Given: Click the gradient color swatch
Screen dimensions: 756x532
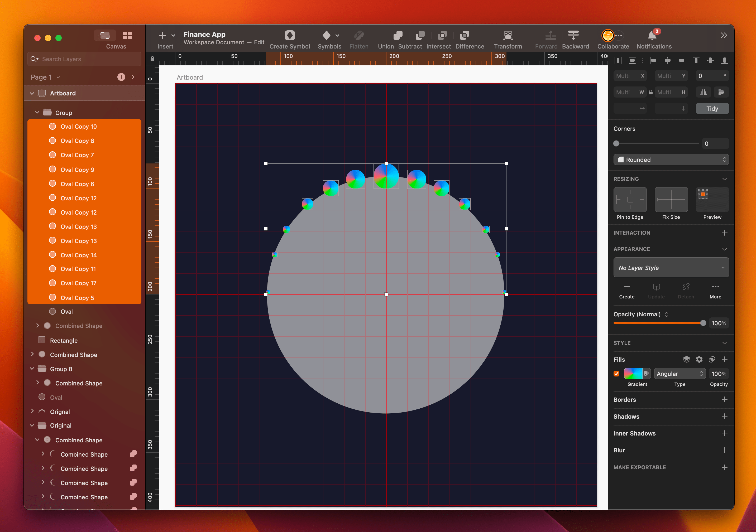Looking at the screenshot, I should pos(634,374).
